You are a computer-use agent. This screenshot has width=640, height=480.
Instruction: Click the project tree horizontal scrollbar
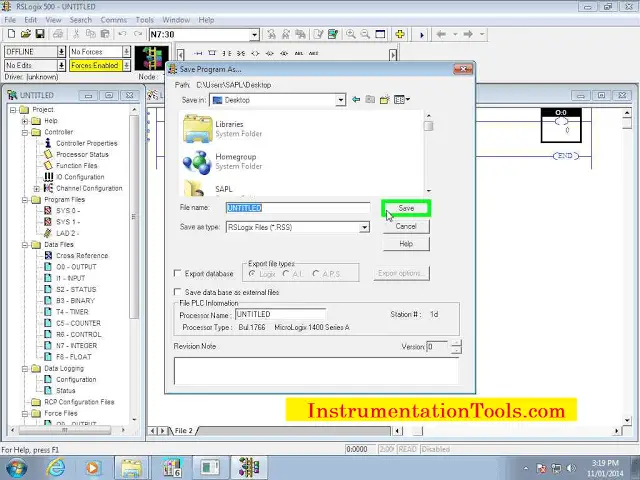67,430
